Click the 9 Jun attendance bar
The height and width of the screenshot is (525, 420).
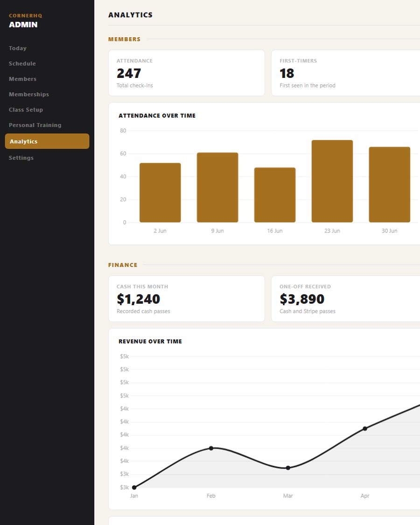(217, 188)
